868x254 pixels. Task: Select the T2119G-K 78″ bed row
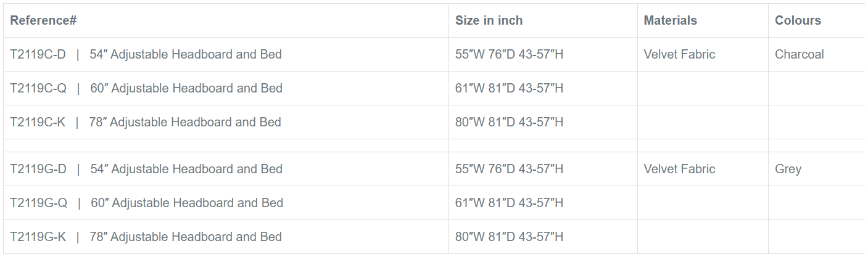146,237
